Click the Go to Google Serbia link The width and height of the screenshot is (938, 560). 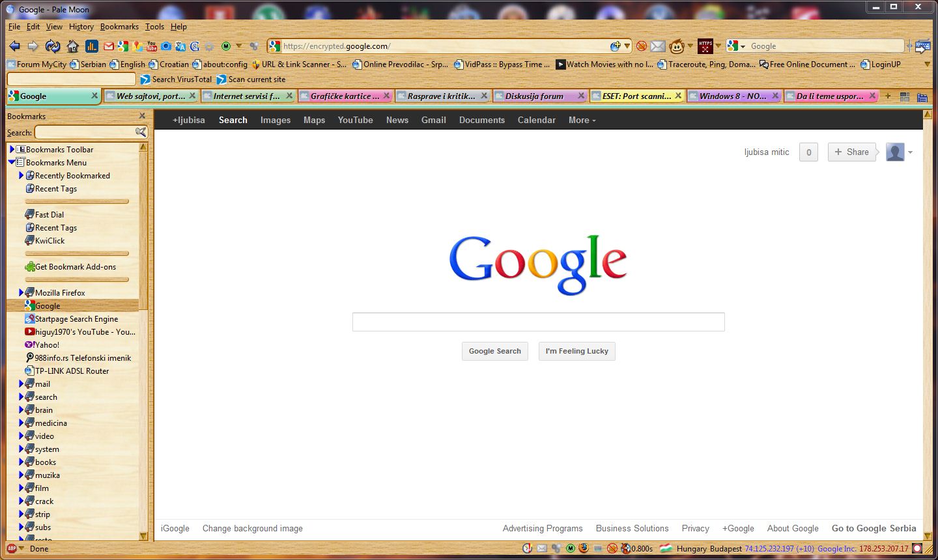coord(874,528)
